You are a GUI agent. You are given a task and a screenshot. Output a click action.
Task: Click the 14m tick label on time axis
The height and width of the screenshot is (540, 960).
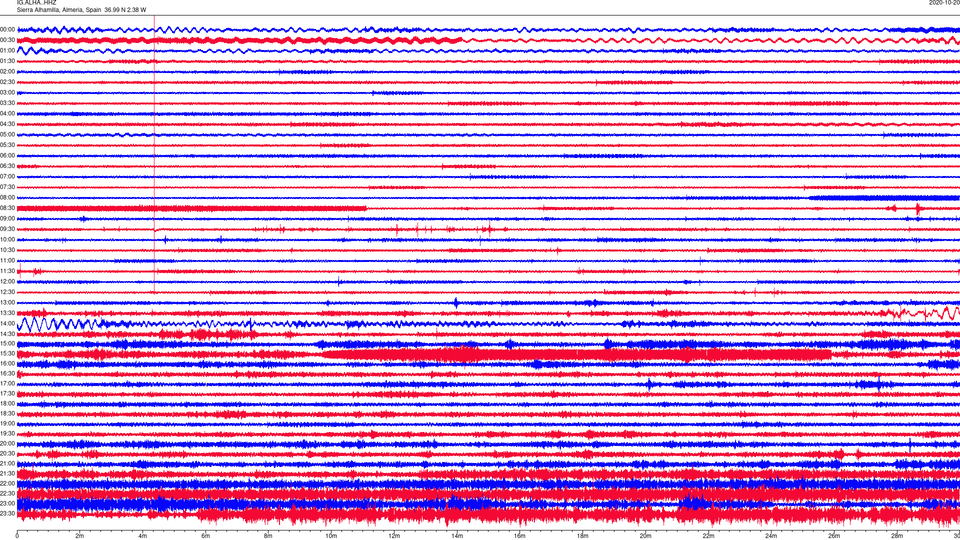(457, 536)
